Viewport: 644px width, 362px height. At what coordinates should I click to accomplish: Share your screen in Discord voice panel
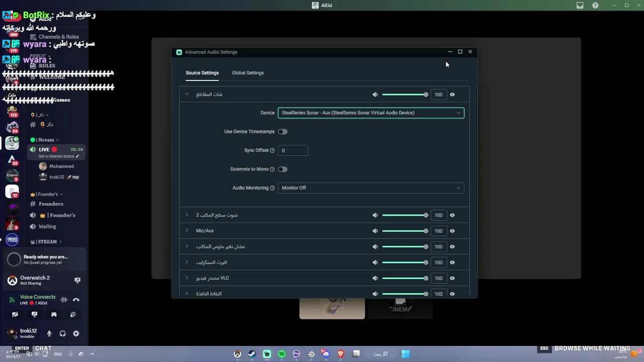(34, 314)
